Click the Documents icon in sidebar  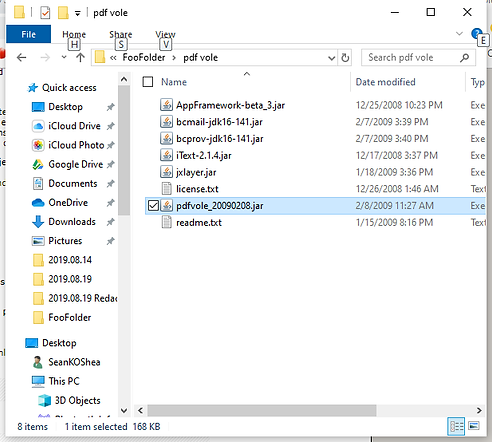point(38,183)
